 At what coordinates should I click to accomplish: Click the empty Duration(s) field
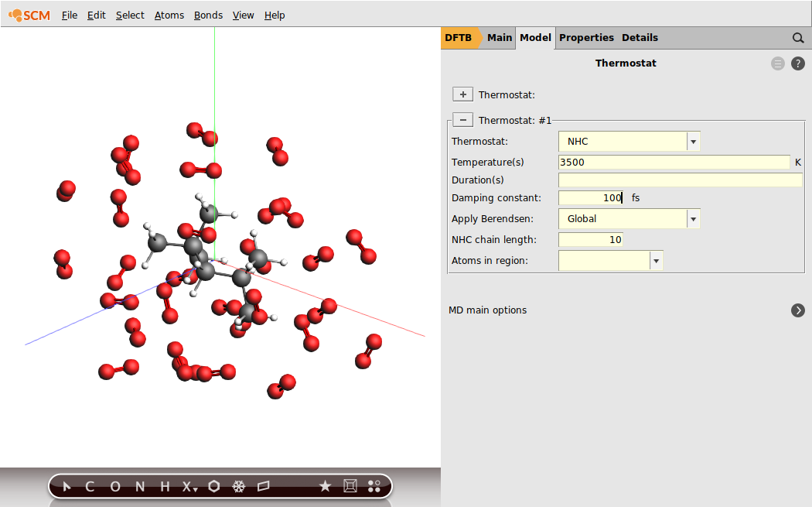point(681,180)
